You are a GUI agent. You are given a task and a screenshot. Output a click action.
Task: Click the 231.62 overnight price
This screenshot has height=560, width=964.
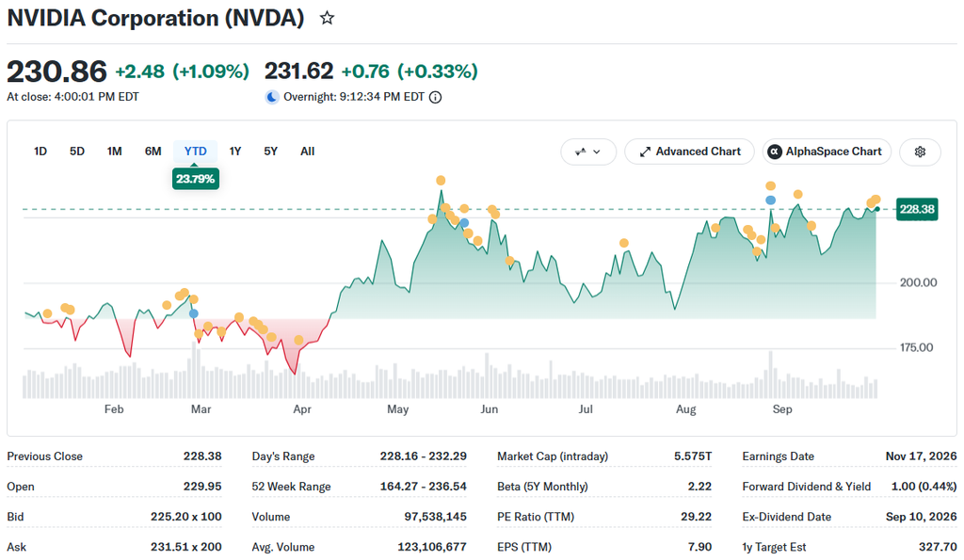coord(298,72)
